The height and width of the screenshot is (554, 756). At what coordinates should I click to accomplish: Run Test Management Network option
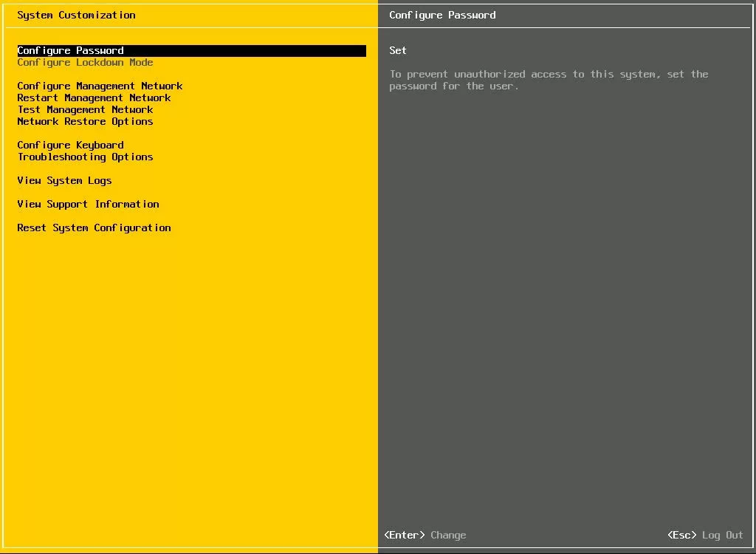click(85, 110)
